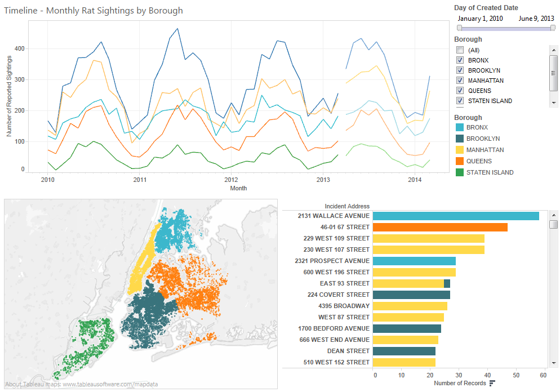Select the BROOKLYN legend color swatch

[x=459, y=139]
